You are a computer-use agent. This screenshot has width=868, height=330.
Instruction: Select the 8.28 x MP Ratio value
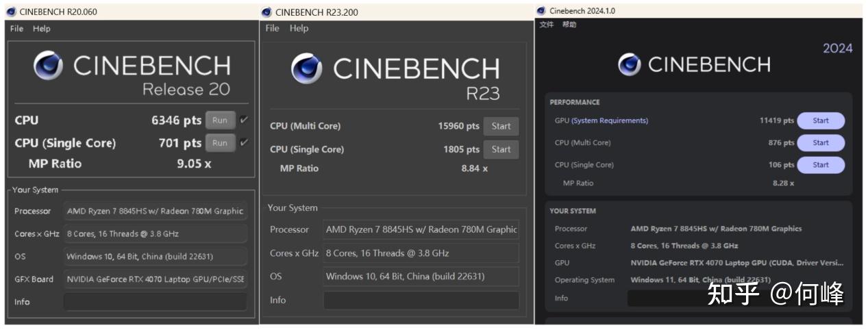[x=783, y=183]
